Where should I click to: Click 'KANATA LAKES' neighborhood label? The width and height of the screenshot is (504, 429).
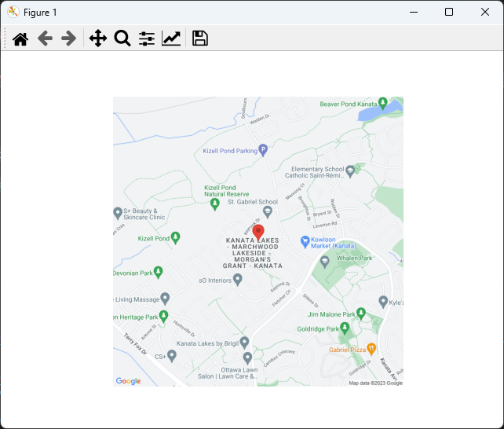[x=252, y=240]
